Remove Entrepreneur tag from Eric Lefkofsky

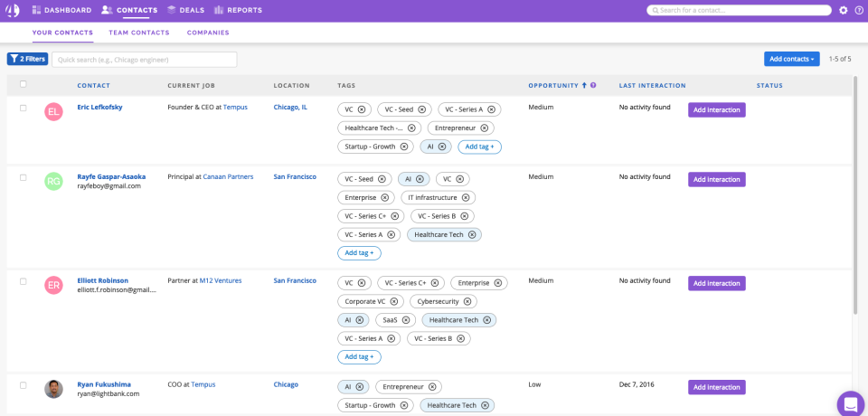[484, 128]
